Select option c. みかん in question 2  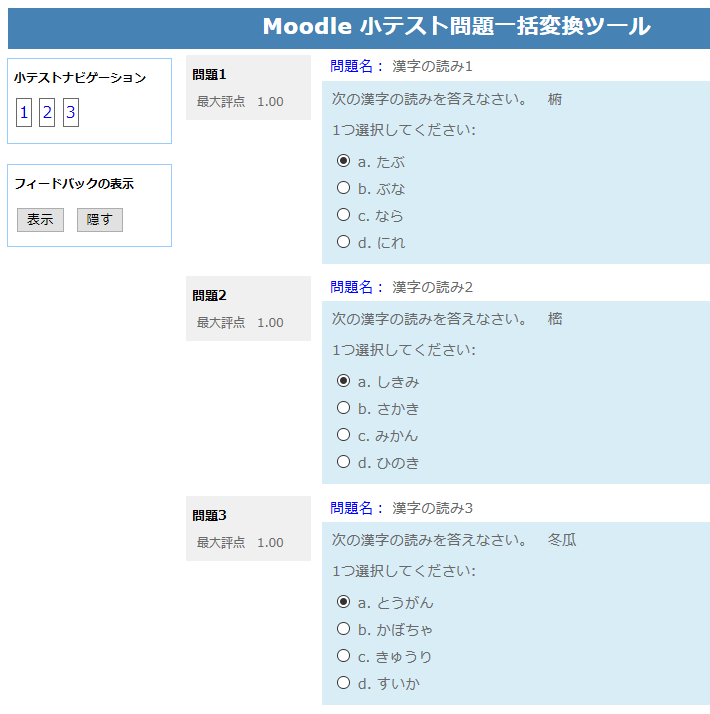(x=343, y=435)
